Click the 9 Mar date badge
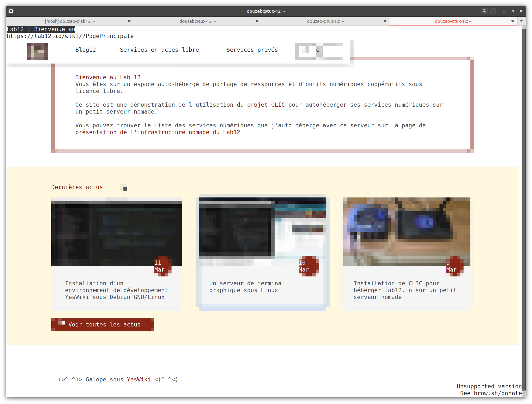Screen dimensions: 532x404 (x=454, y=266)
